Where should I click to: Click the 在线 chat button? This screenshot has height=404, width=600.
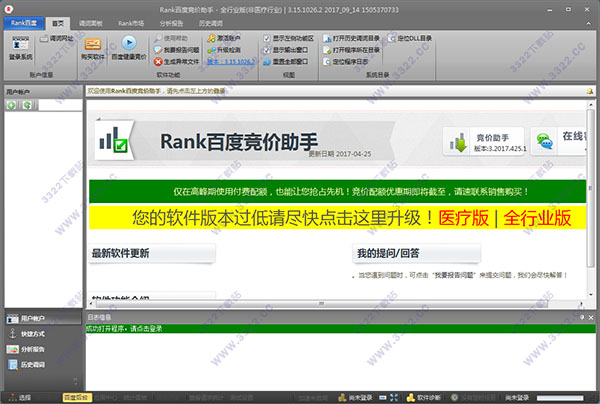click(x=559, y=141)
